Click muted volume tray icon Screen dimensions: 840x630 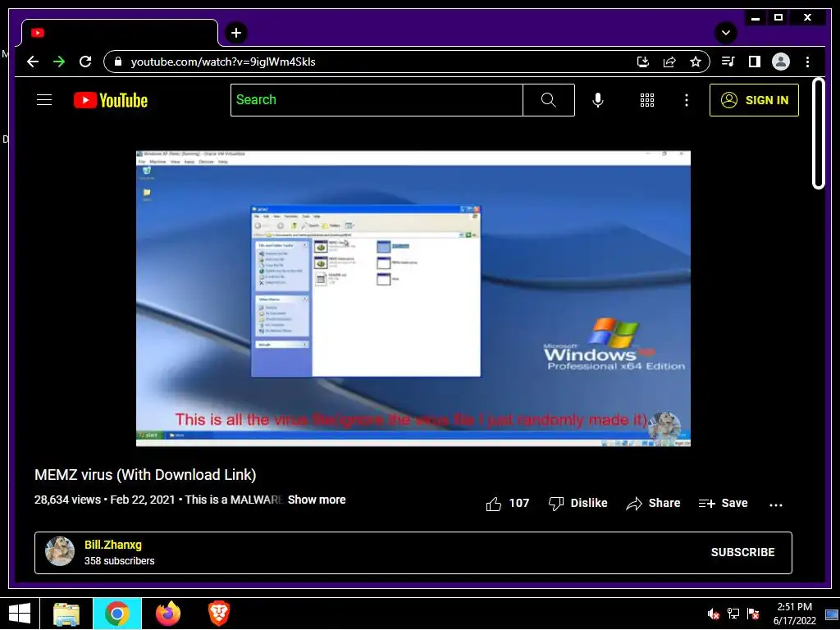713,614
